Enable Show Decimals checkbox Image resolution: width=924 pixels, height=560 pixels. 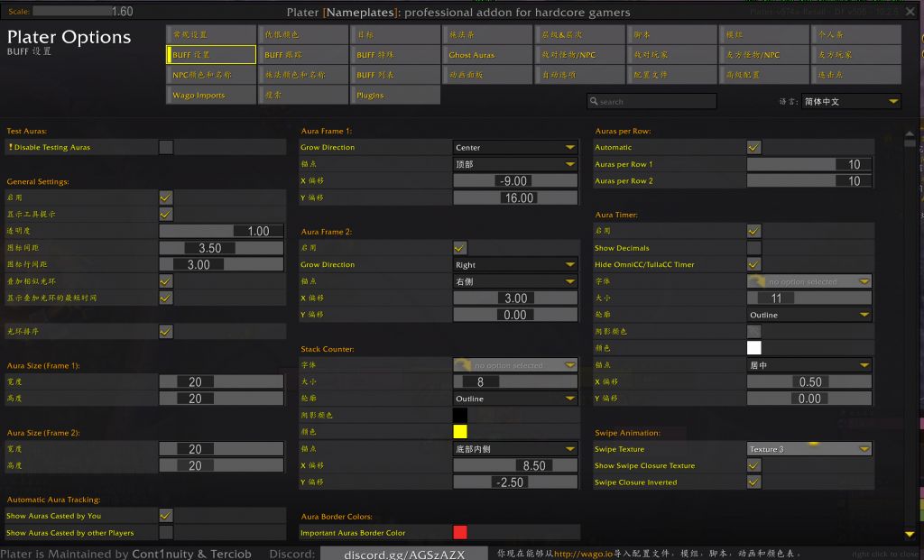pos(754,248)
